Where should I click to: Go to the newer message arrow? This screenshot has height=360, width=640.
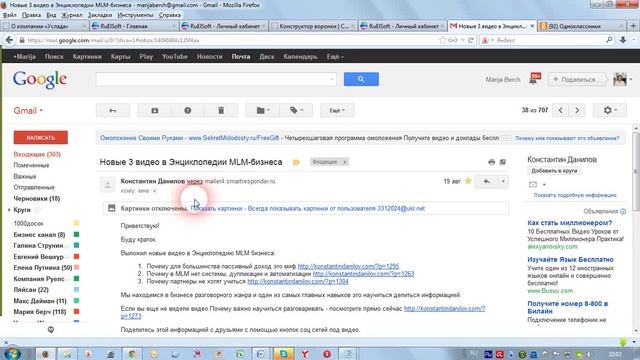click(561, 110)
